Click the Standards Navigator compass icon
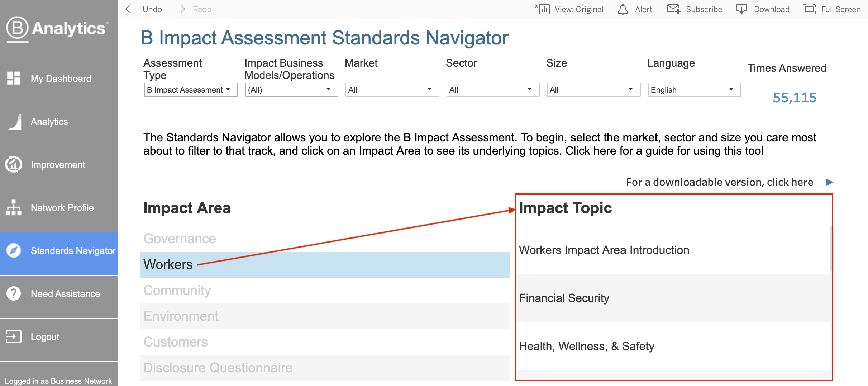The width and height of the screenshot is (868, 386). [14, 250]
